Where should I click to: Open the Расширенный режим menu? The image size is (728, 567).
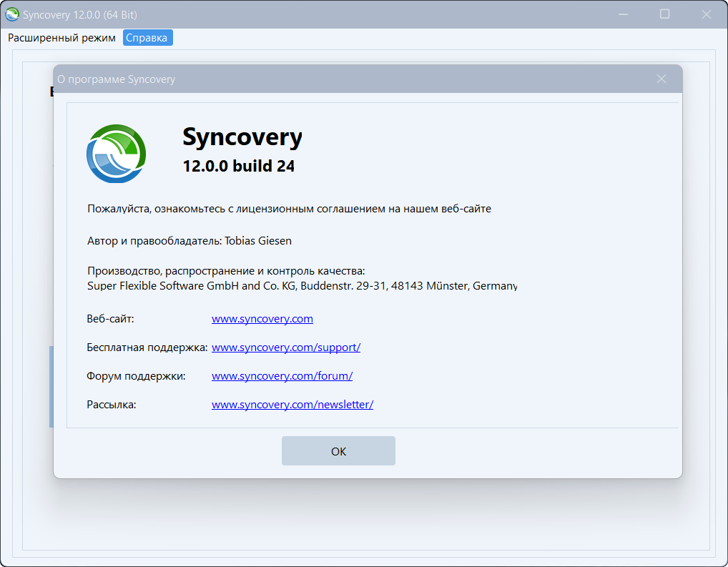click(62, 38)
